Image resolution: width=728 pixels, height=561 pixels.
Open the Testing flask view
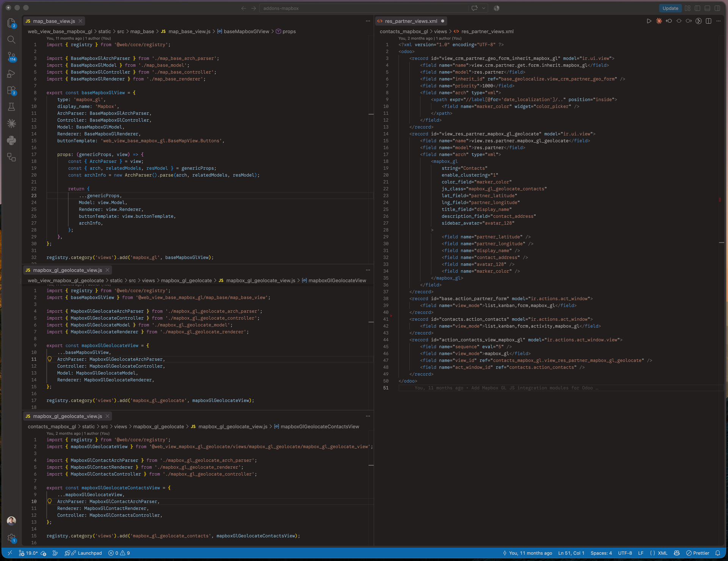[11, 107]
